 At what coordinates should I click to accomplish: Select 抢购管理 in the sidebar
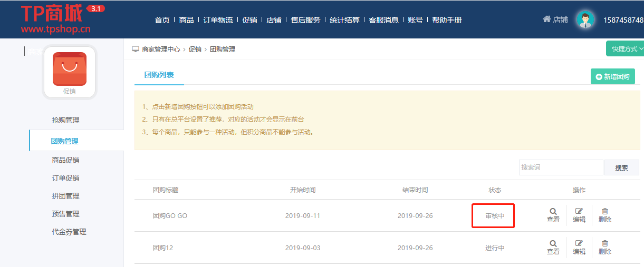(66, 120)
